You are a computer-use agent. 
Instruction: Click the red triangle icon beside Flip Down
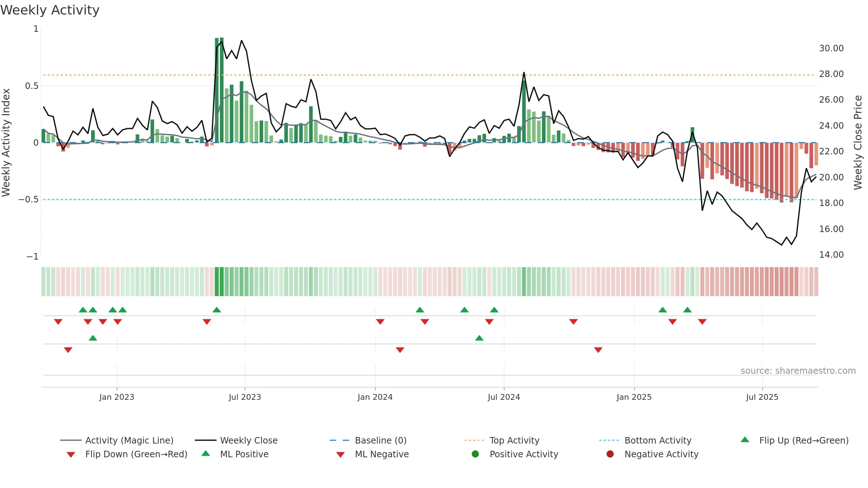click(71, 455)
